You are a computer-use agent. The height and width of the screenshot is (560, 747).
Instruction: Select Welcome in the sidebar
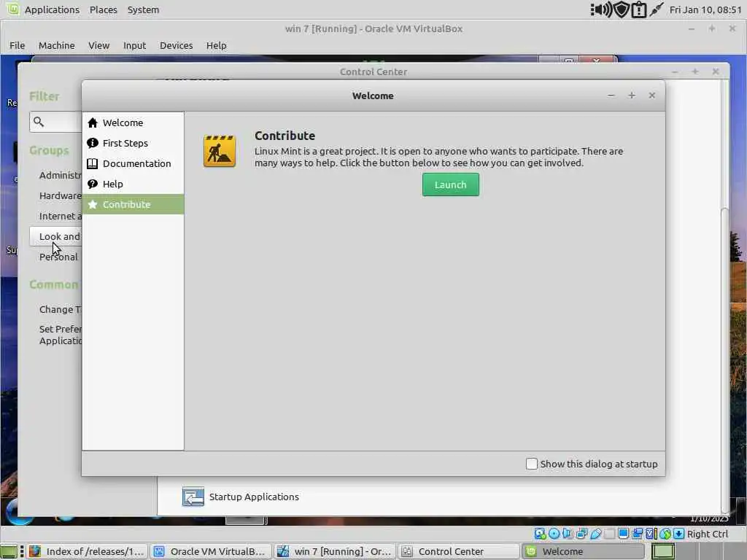[133, 122]
